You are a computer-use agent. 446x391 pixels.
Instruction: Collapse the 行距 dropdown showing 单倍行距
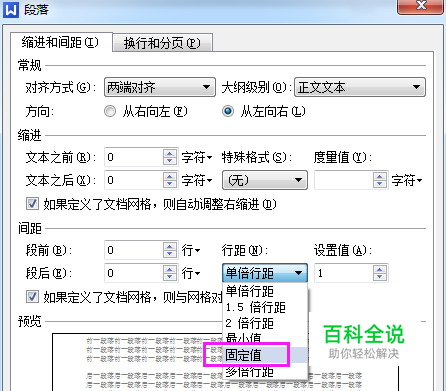[x=265, y=273]
